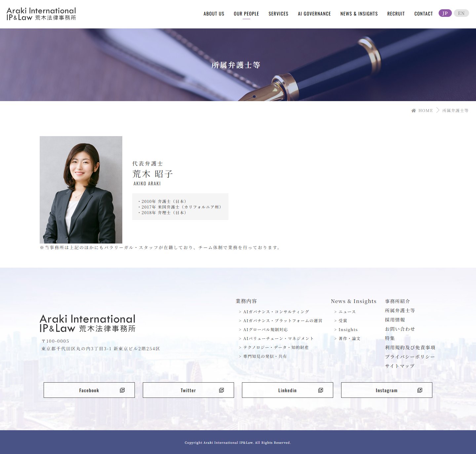Open AIガバナンス・コンサルティング footer link
The width and height of the screenshot is (476, 454).
(276, 312)
